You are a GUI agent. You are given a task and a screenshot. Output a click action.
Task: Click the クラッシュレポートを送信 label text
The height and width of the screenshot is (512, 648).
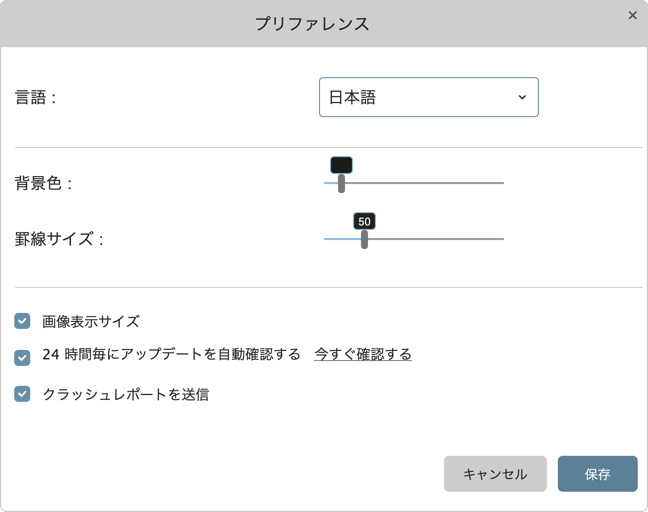(x=126, y=395)
